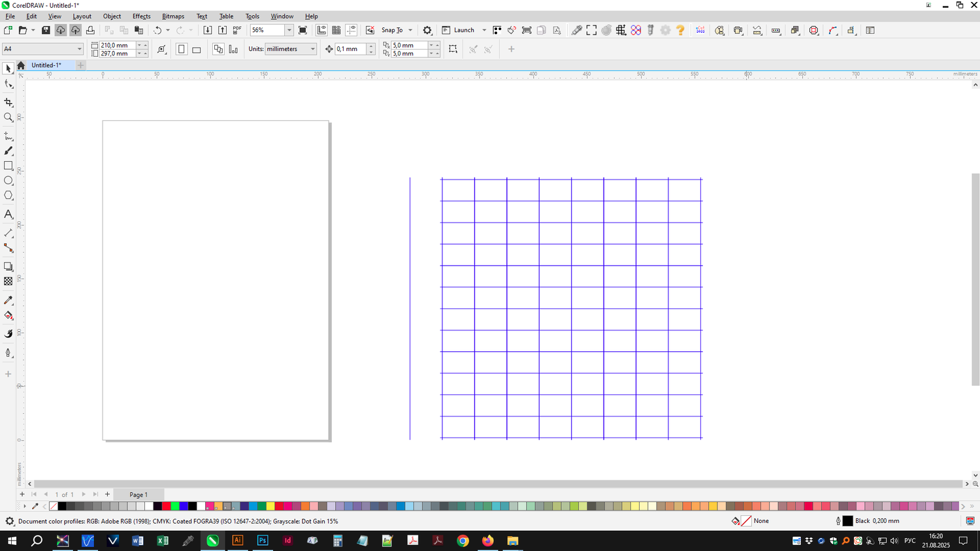This screenshot has height=551, width=980.
Task: Toggle Treat as filled option
Action: point(453,49)
